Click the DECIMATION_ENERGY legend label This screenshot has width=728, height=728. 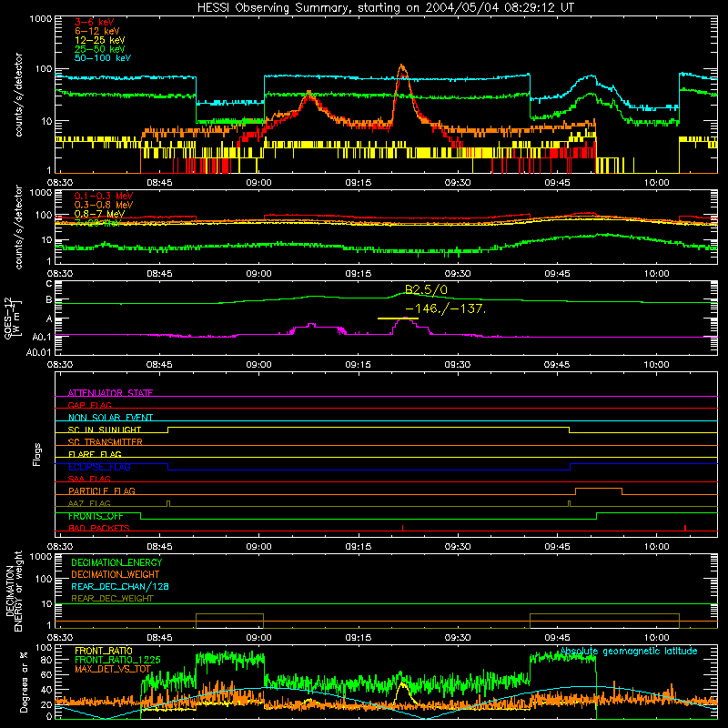(x=116, y=562)
